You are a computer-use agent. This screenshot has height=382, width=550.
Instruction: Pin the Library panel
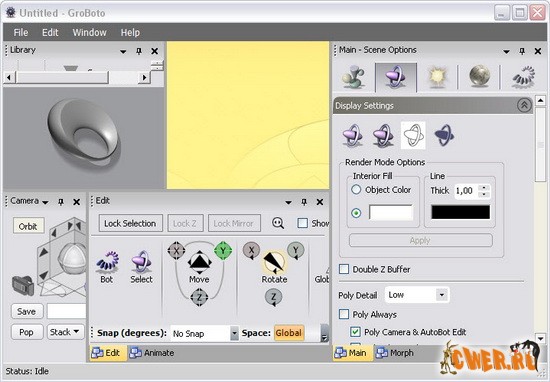point(139,51)
